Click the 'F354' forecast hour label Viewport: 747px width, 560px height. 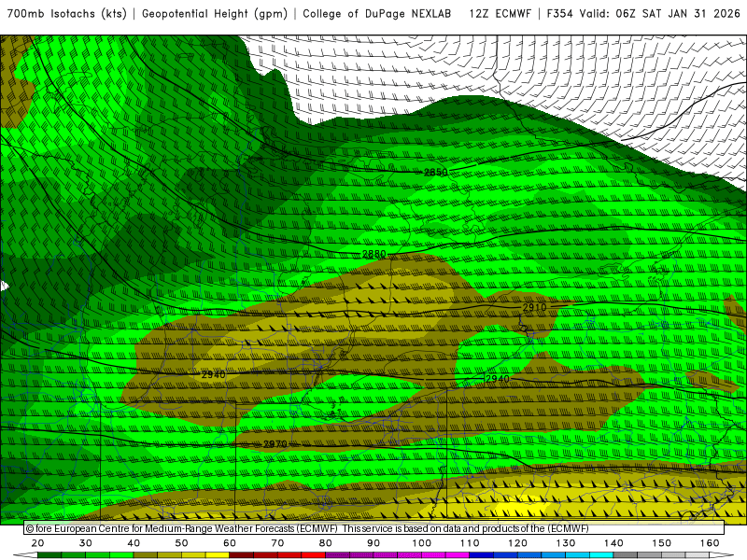[x=559, y=14]
